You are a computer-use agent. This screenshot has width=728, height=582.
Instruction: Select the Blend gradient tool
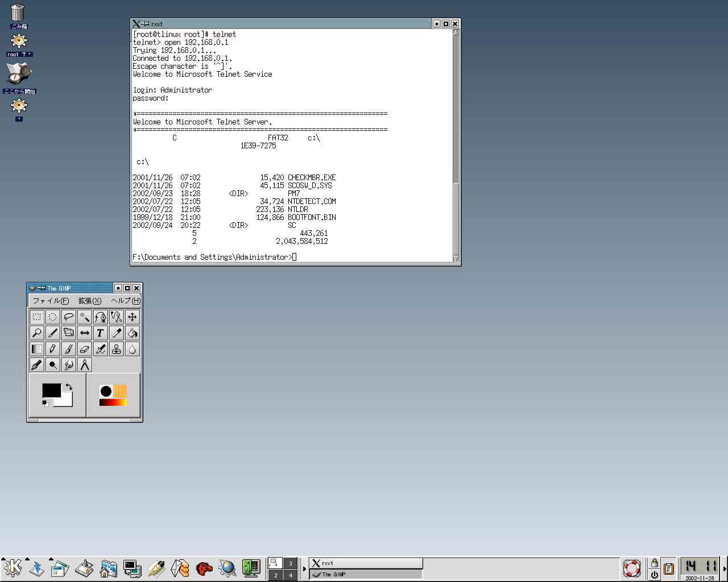point(37,349)
